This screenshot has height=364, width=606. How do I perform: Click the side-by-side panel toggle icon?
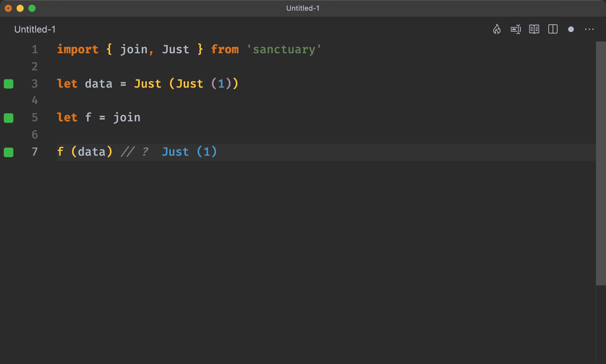click(554, 29)
